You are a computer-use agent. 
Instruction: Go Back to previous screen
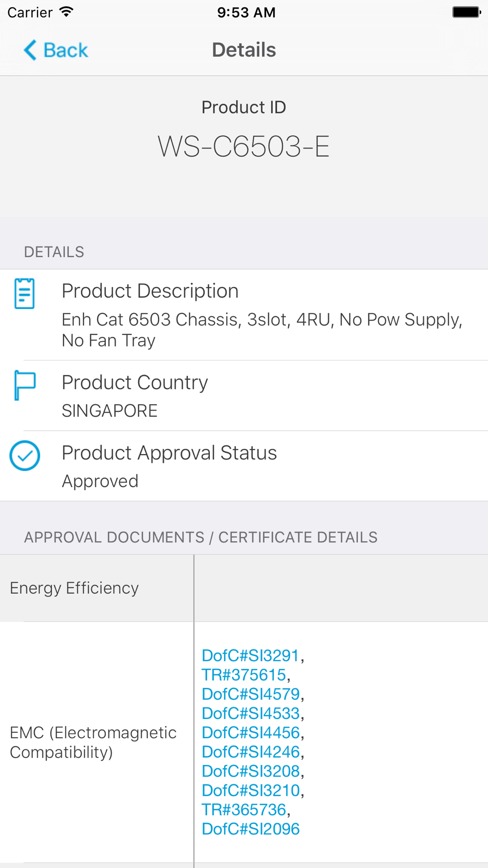pyautogui.click(x=56, y=50)
